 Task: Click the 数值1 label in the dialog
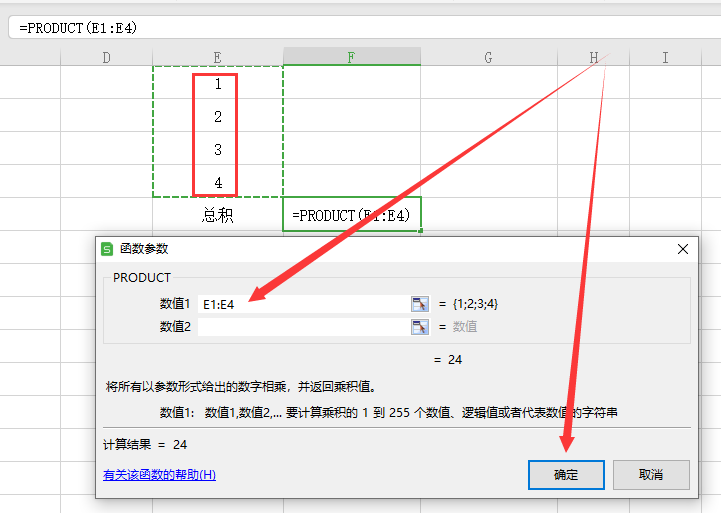(175, 304)
